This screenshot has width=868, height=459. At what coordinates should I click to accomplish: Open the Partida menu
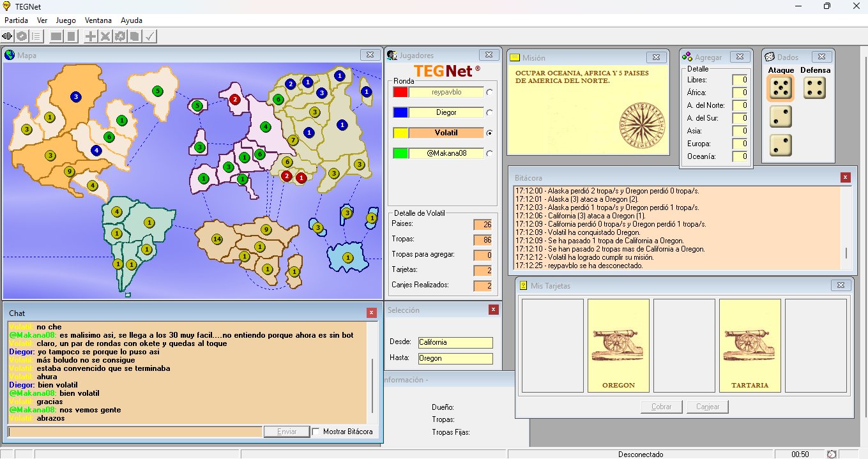pos(17,20)
